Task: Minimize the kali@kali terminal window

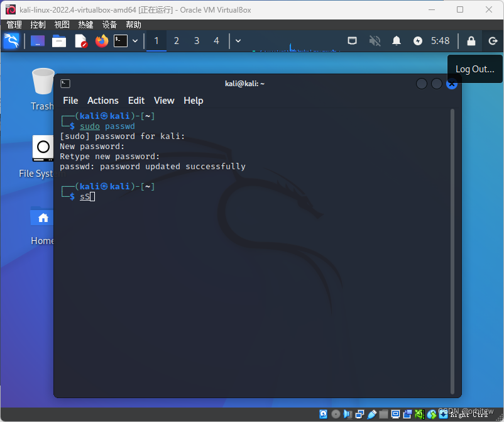Action: [422, 84]
